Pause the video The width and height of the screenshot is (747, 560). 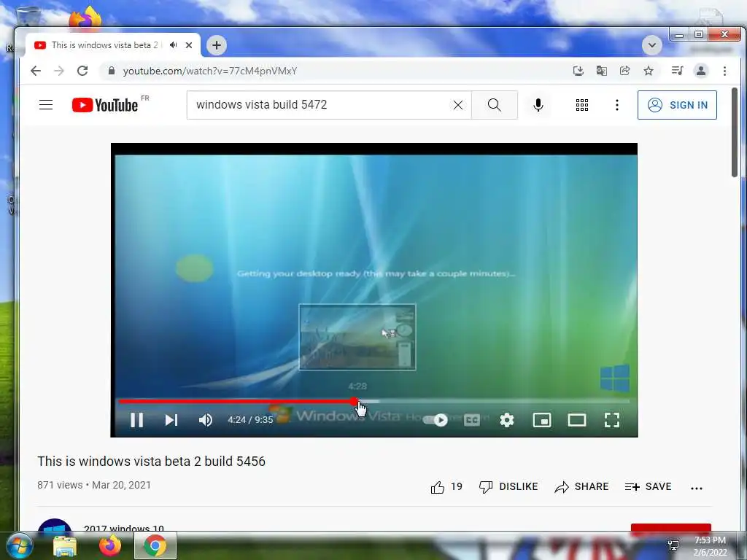click(136, 419)
